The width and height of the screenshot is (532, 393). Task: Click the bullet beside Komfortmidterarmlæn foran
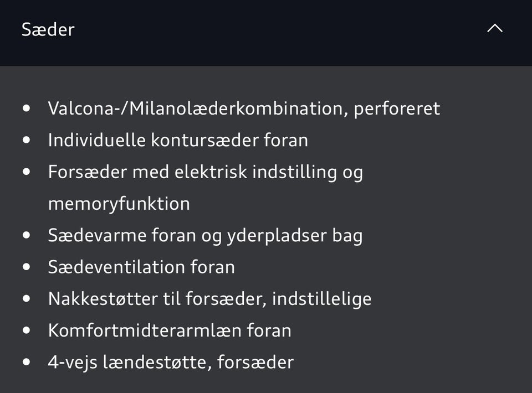coord(27,331)
